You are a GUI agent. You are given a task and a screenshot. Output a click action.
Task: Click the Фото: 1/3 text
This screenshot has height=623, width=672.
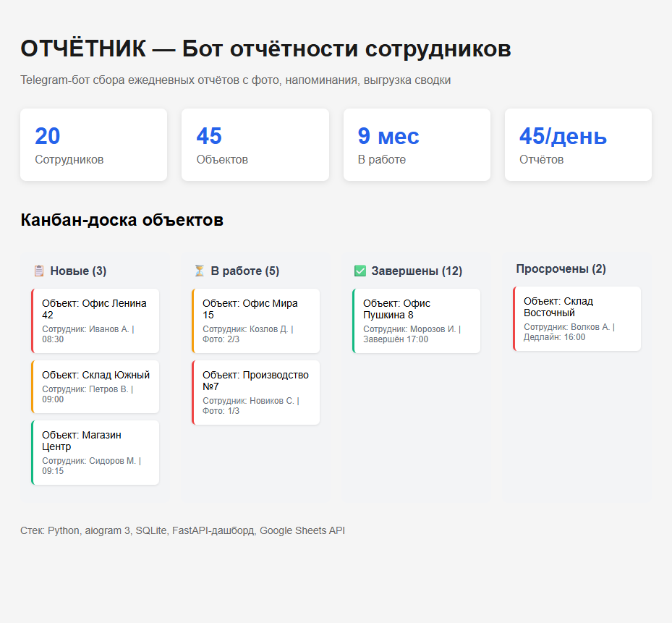(221, 411)
